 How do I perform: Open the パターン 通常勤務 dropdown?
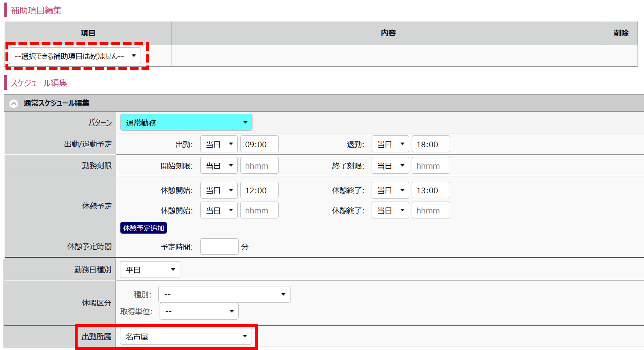(186, 122)
